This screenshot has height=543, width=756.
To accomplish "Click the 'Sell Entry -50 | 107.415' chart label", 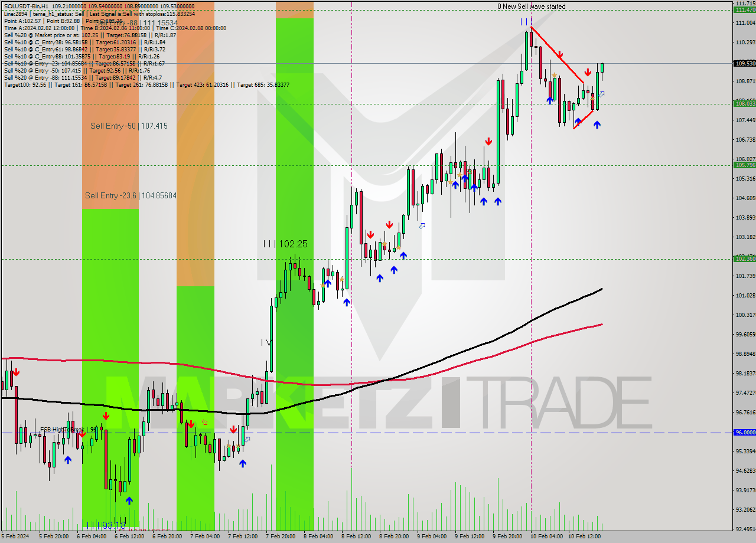I will click(x=129, y=126).
